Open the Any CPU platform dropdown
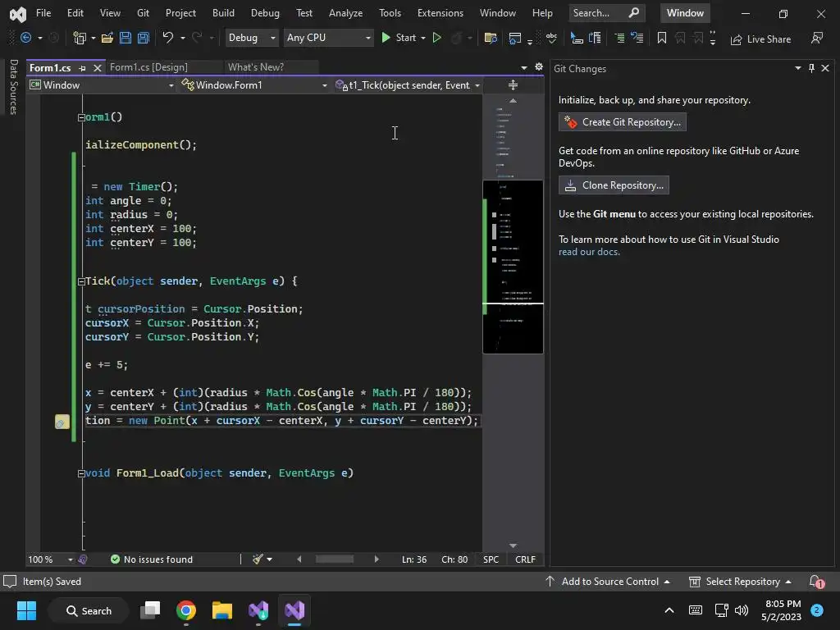 point(328,38)
